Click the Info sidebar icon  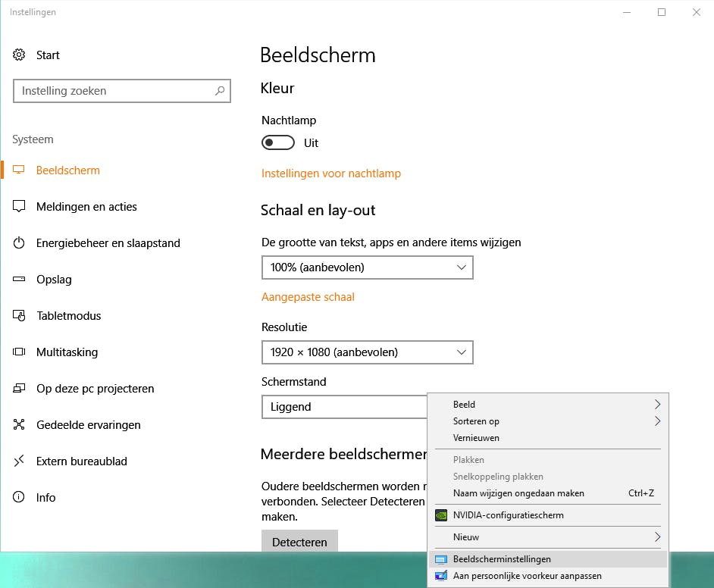point(19,497)
